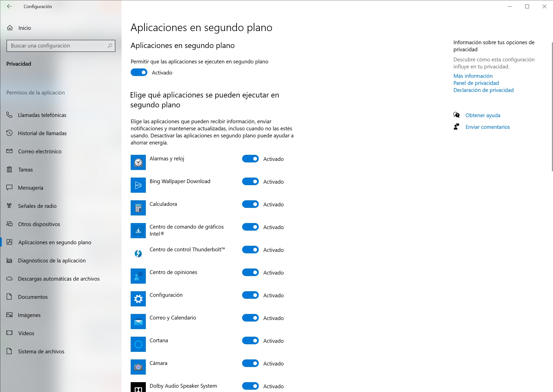
Task: Click the Thunderbolt control center icon
Action: click(x=138, y=253)
